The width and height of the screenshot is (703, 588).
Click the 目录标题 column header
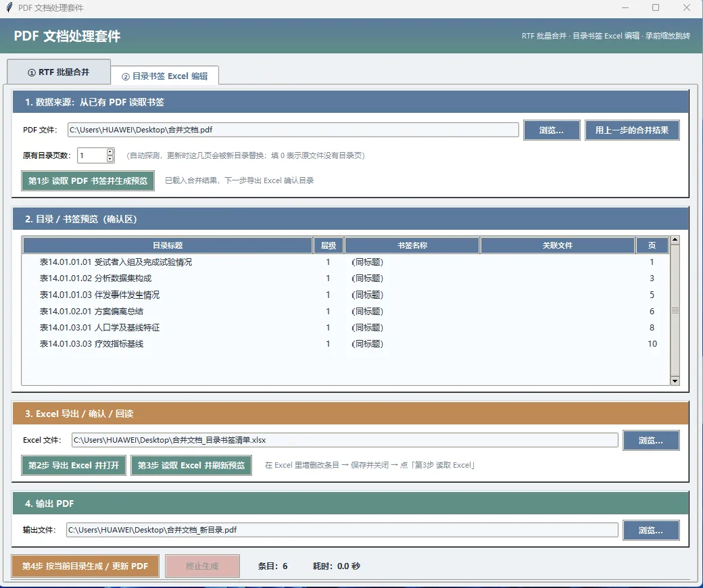pyautogui.click(x=168, y=245)
